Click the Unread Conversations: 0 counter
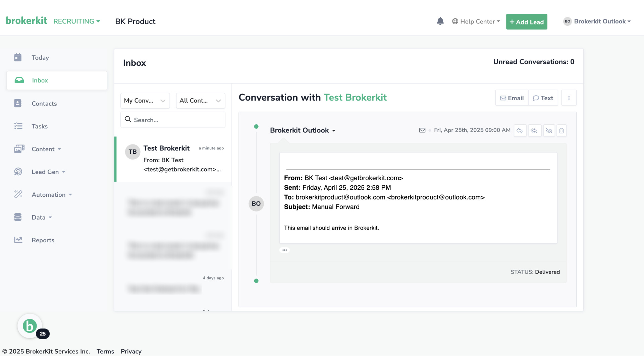Screen dimensions: 644x362 [x=534, y=62]
